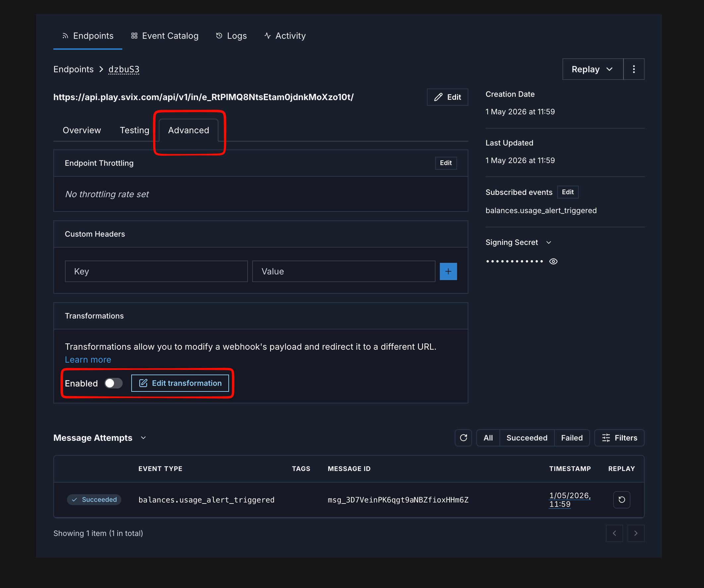Click Edit transformation button
The height and width of the screenshot is (588, 704).
(x=180, y=383)
